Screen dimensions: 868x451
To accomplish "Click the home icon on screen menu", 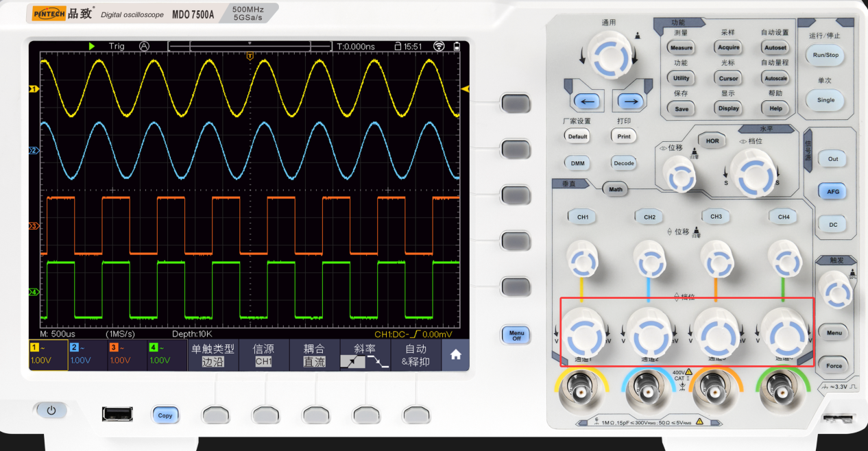I will pyautogui.click(x=455, y=355).
